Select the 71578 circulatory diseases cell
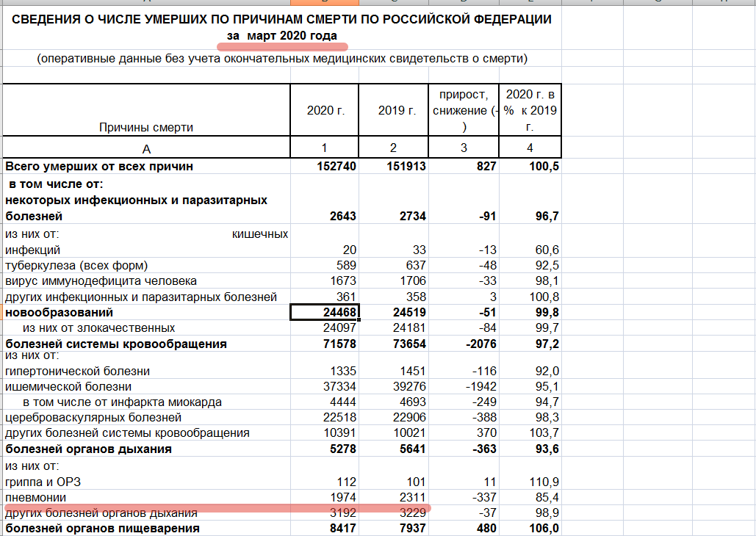 [325, 344]
